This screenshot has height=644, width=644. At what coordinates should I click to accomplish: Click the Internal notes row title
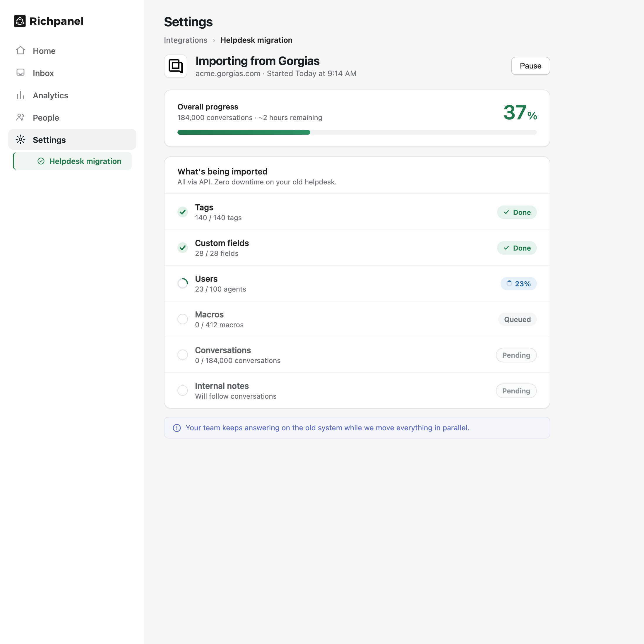tap(222, 386)
